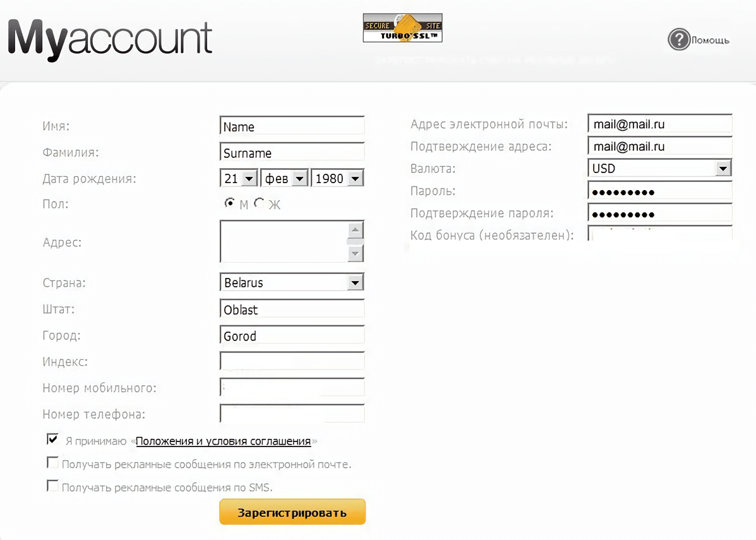Focus the postal code (Индекс) field
Image resolution: width=756 pixels, height=540 pixels.
tap(292, 361)
